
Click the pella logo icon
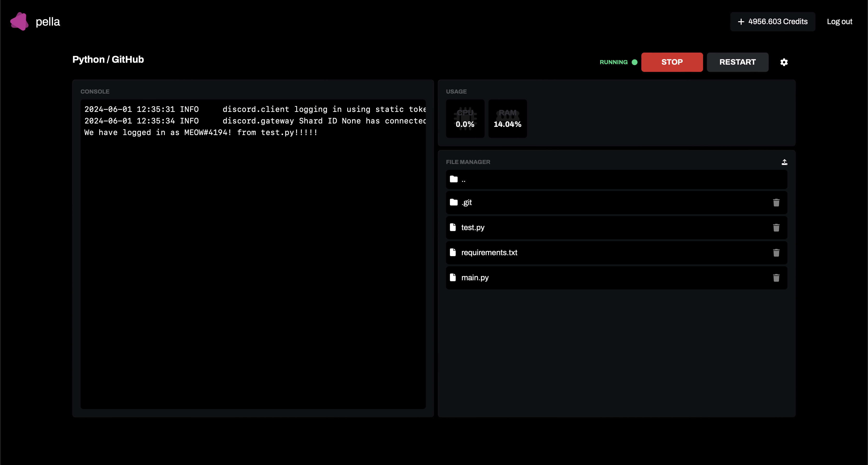(x=19, y=21)
